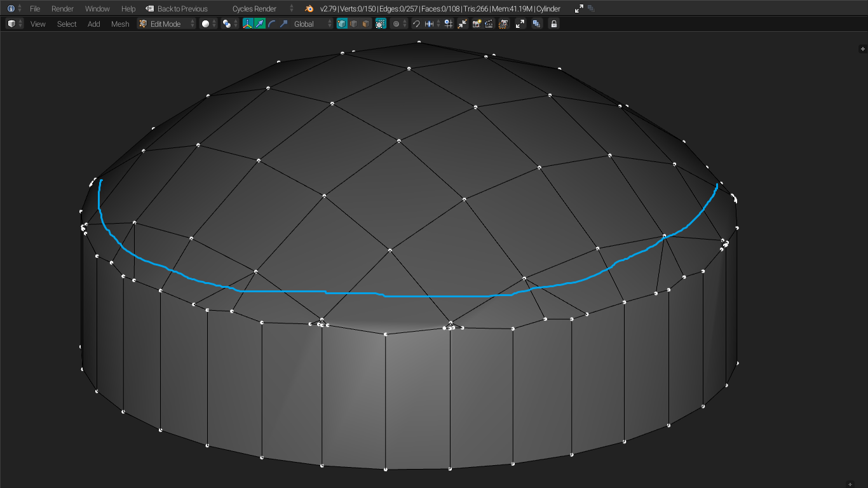This screenshot has width=868, height=488.
Task: Toggle fullscreen icon in info header
Action: pos(579,9)
